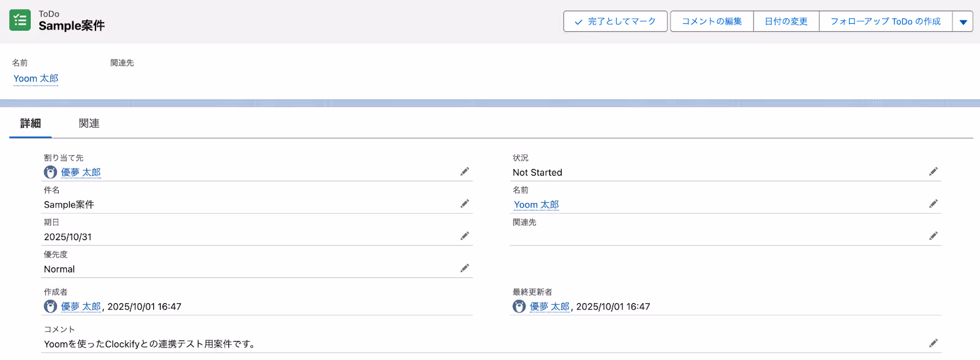Switch to the 関連 tab

coord(89,123)
